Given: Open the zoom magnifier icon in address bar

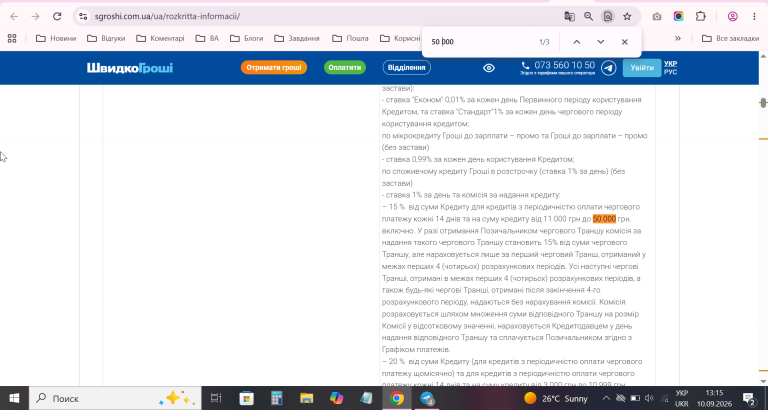Looking at the screenshot, I should [x=588, y=16].
